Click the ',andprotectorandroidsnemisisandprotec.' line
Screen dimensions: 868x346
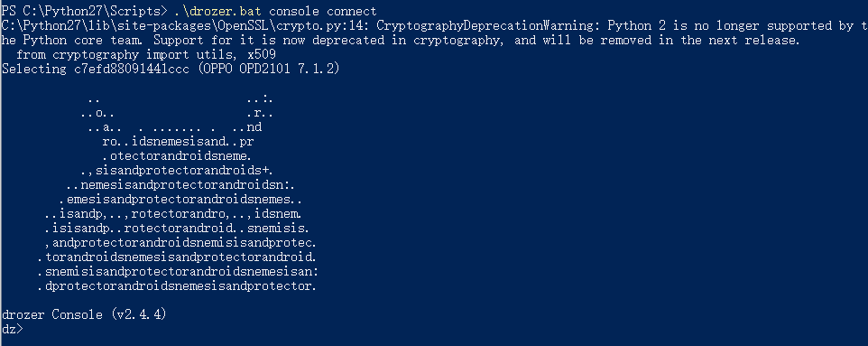[x=180, y=242]
